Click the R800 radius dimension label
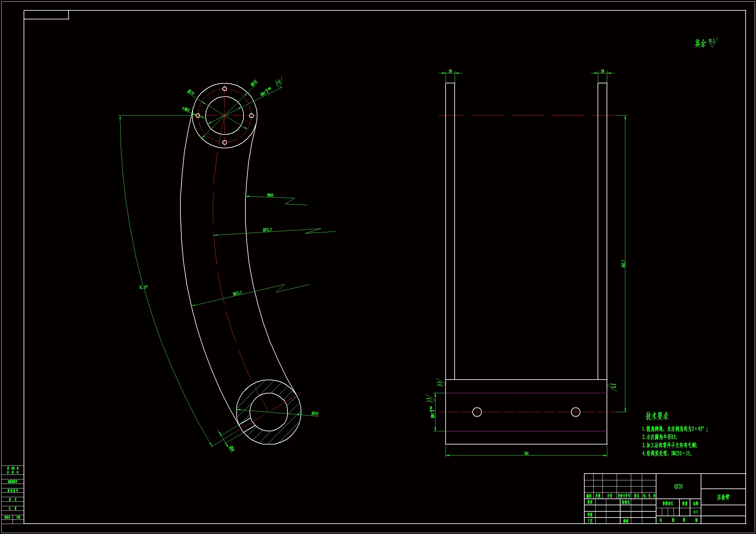 click(270, 195)
